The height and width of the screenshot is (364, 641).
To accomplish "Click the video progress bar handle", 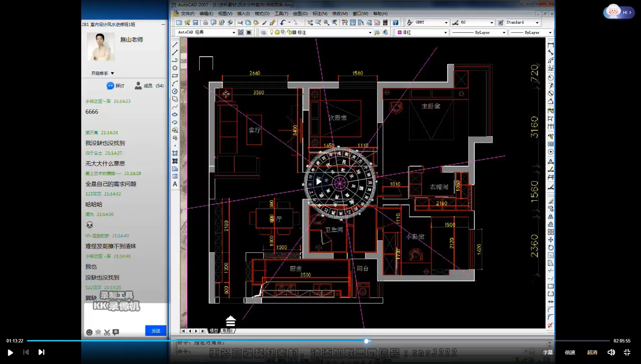I will tap(366, 341).
